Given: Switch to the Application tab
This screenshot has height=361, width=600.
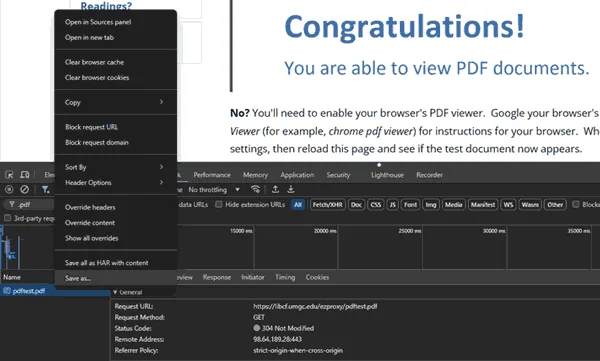Looking at the screenshot, I should pyautogui.click(x=297, y=175).
